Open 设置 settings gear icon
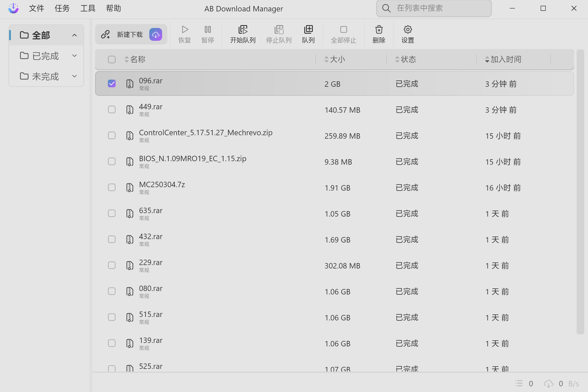This screenshot has width=588, height=392. (408, 29)
